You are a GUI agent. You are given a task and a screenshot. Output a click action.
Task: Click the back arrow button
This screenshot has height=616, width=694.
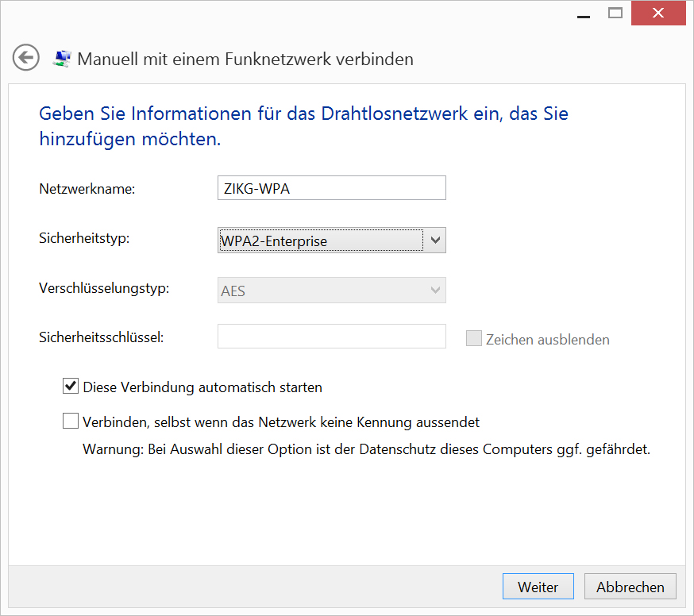[x=26, y=58]
